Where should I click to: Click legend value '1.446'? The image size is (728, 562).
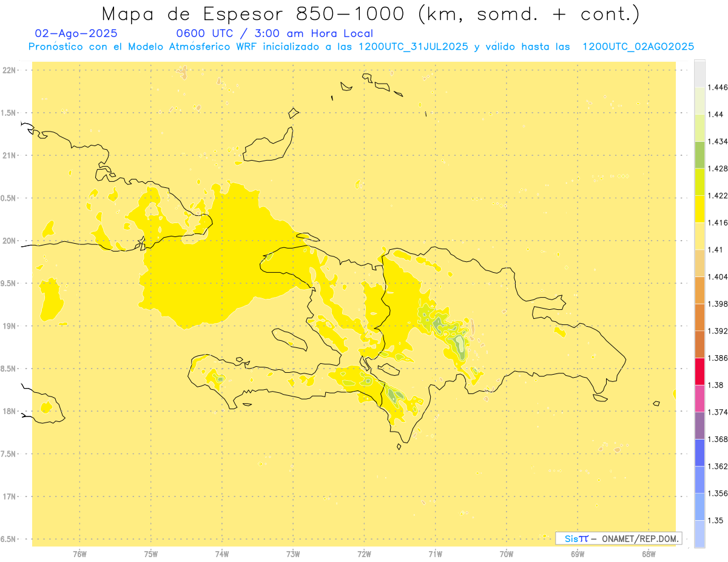(717, 87)
